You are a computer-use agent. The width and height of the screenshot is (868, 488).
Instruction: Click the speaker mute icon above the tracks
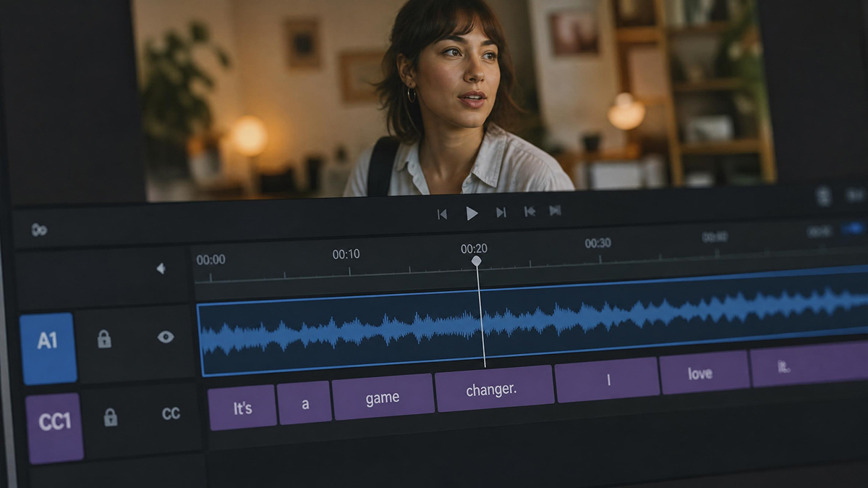click(x=161, y=269)
